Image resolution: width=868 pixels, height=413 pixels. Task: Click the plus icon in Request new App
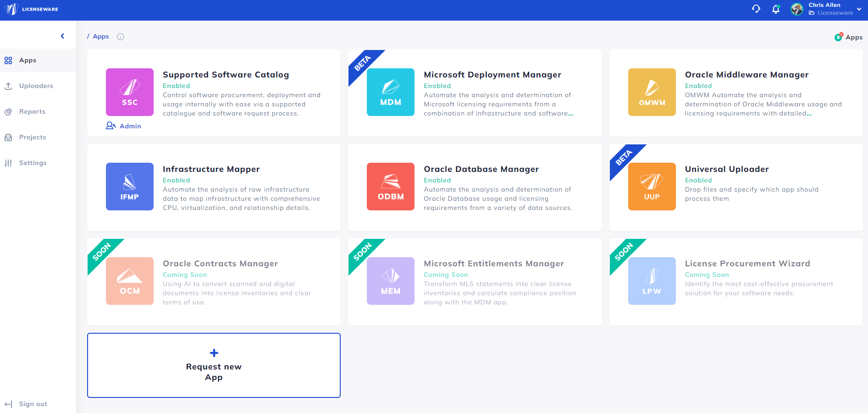[214, 353]
